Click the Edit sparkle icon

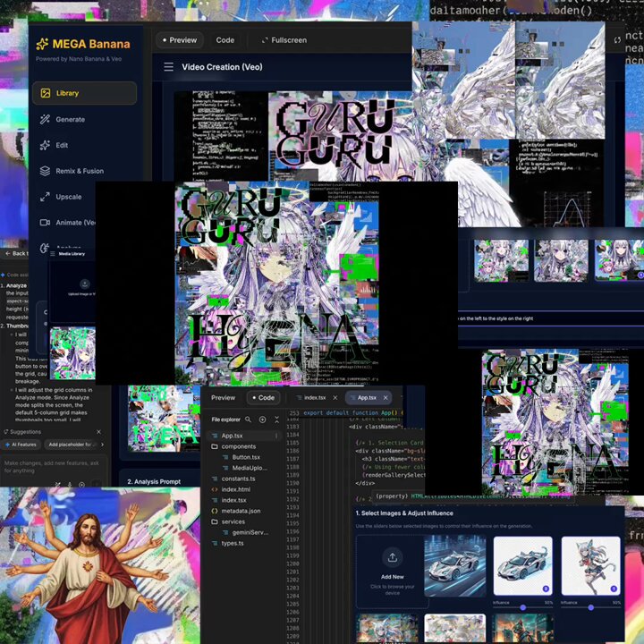[46, 145]
